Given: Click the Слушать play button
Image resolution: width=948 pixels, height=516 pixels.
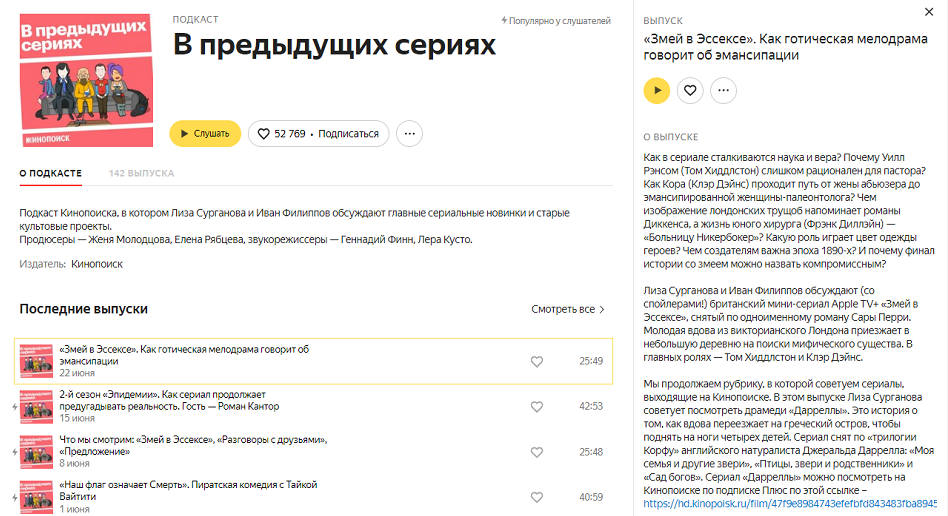Looking at the screenshot, I should pos(205,134).
